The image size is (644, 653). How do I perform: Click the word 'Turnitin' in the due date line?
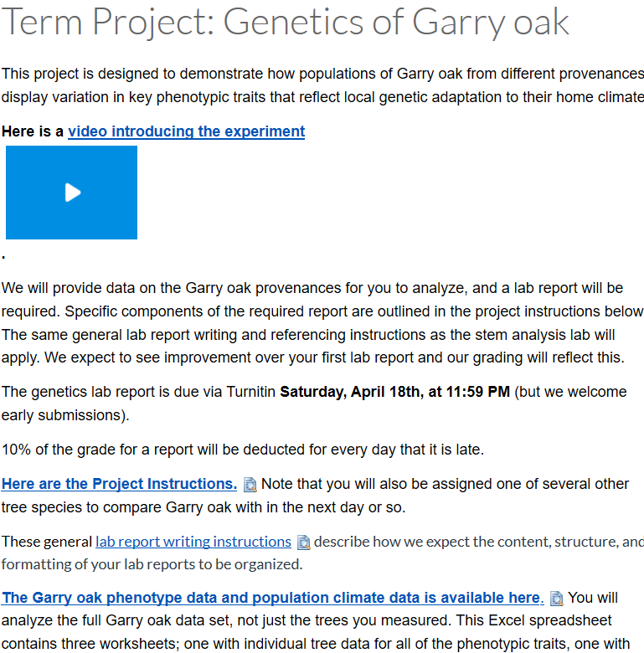pyautogui.click(x=250, y=392)
